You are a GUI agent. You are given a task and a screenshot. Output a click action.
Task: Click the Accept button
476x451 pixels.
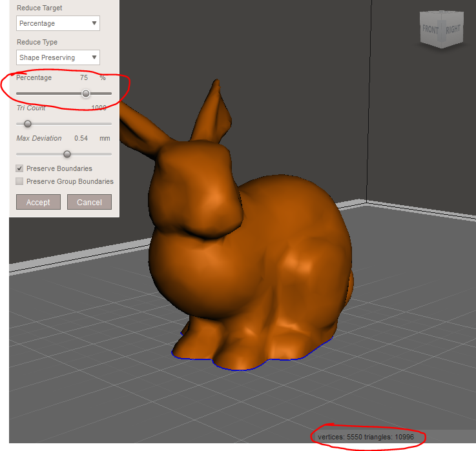(x=38, y=202)
